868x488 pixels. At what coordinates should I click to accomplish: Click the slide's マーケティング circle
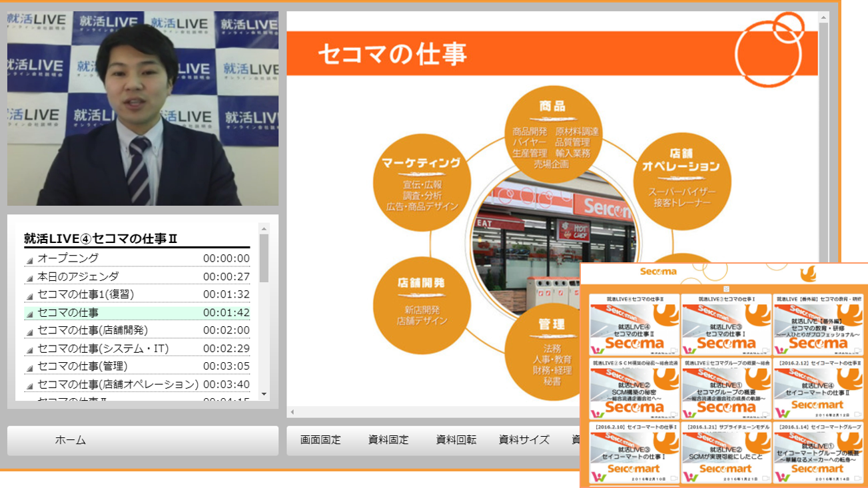tap(422, 183)
